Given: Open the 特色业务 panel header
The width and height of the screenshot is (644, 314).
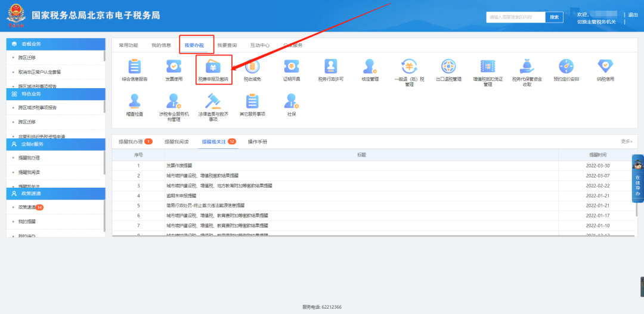Looking at the screenshot, I should tap(56, 94).
